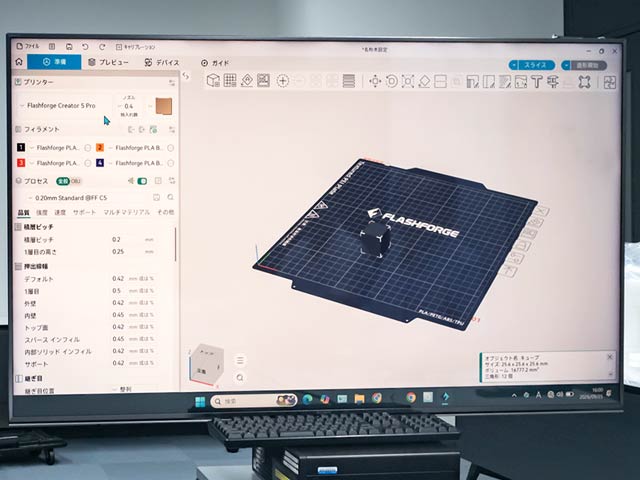Click the Undo arrow icon

pos(85,47)
